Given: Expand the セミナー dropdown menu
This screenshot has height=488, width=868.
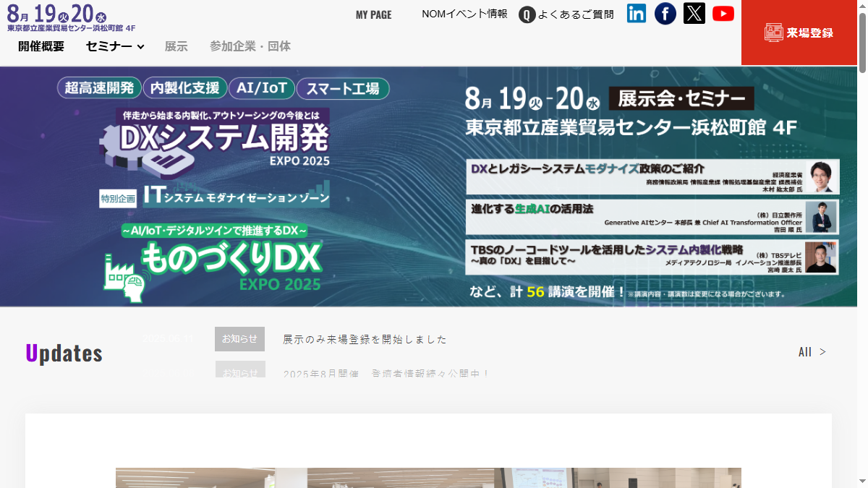Looking at the screenshot, I should click(115, 46).
